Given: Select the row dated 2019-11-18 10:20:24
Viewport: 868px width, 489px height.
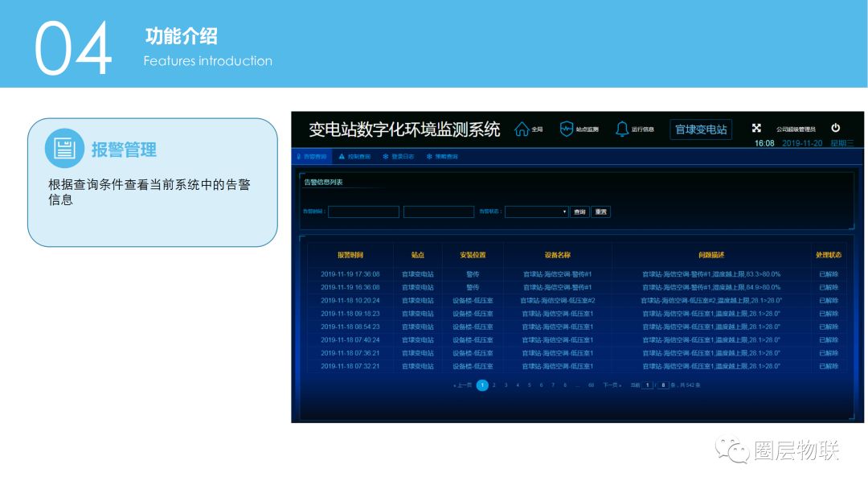Looking at the screenshot, I should tap(577, 301).
